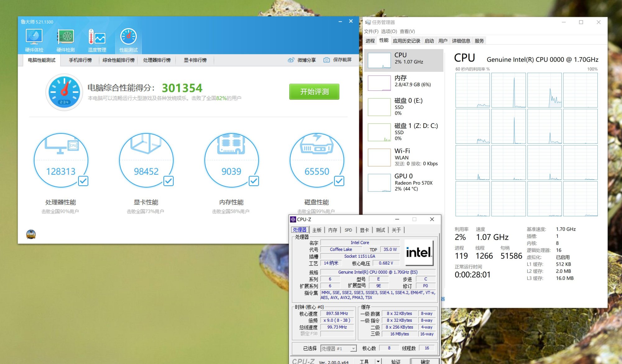Click the 微博分享 Weibo share icon
This screenshot has width=622, height=364.
[291, 60]
